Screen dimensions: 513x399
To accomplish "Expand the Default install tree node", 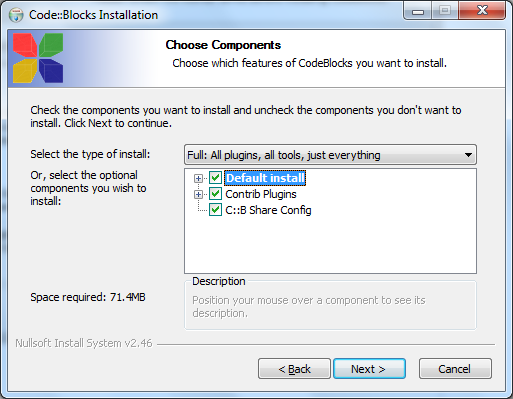I will coord(198,178).
